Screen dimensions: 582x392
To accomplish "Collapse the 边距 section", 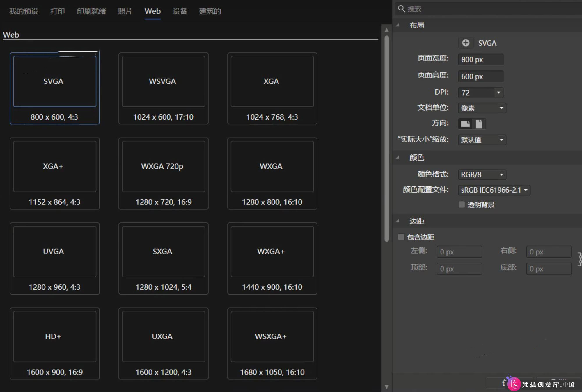I will coord(398,221).
